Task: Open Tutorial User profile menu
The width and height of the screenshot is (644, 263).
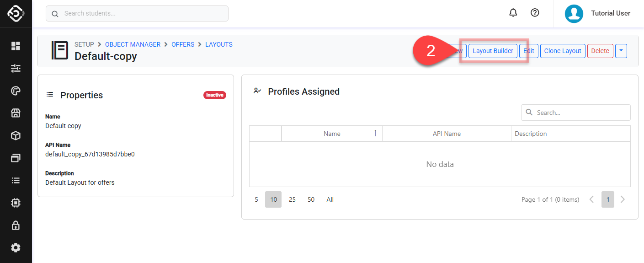Action: coord(598,13)
